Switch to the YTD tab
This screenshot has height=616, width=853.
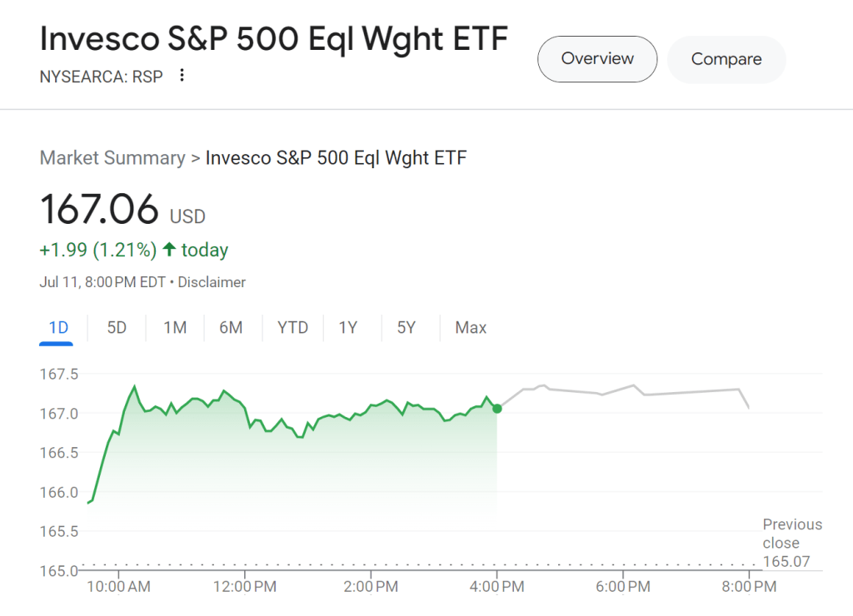coord(292,328)
